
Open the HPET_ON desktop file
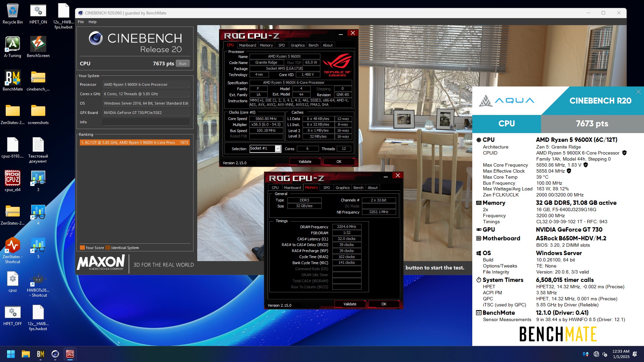click(38, 14)
